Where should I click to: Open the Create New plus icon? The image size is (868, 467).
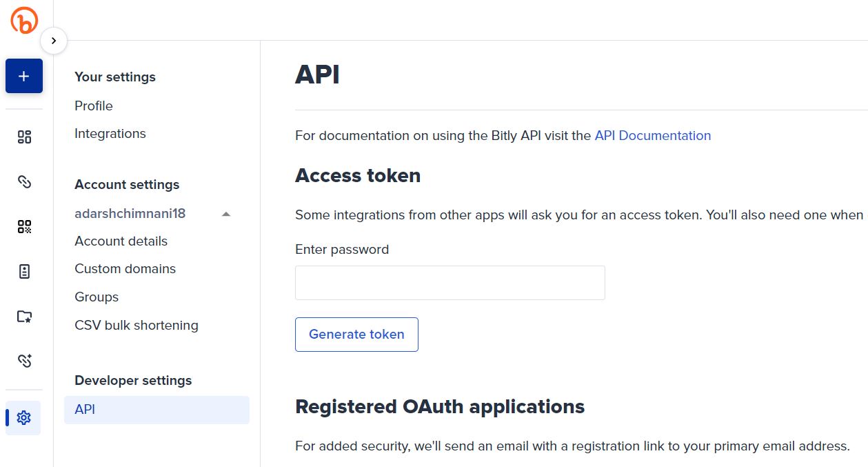(23, 76)
